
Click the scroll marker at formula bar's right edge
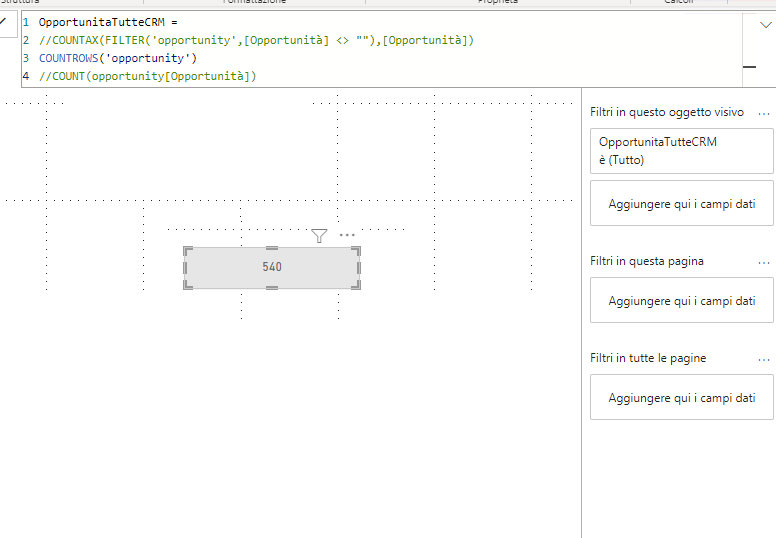pos(750,67)
